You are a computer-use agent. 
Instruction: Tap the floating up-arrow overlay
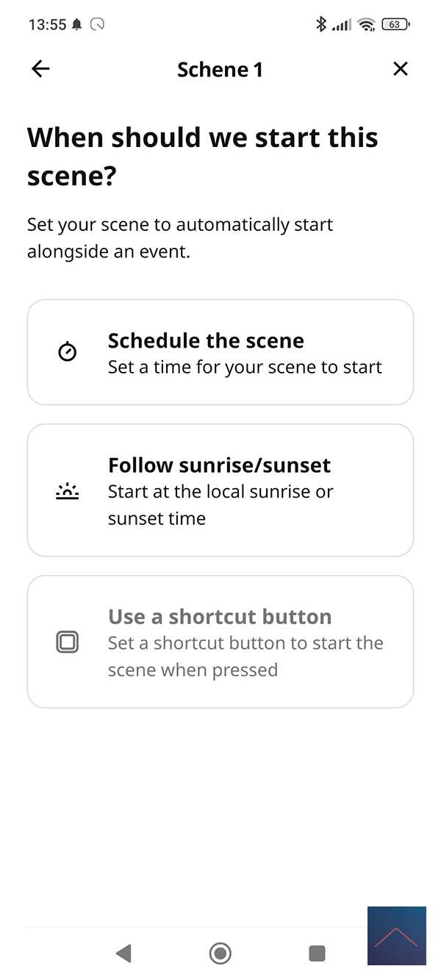(x=396, y=936)
